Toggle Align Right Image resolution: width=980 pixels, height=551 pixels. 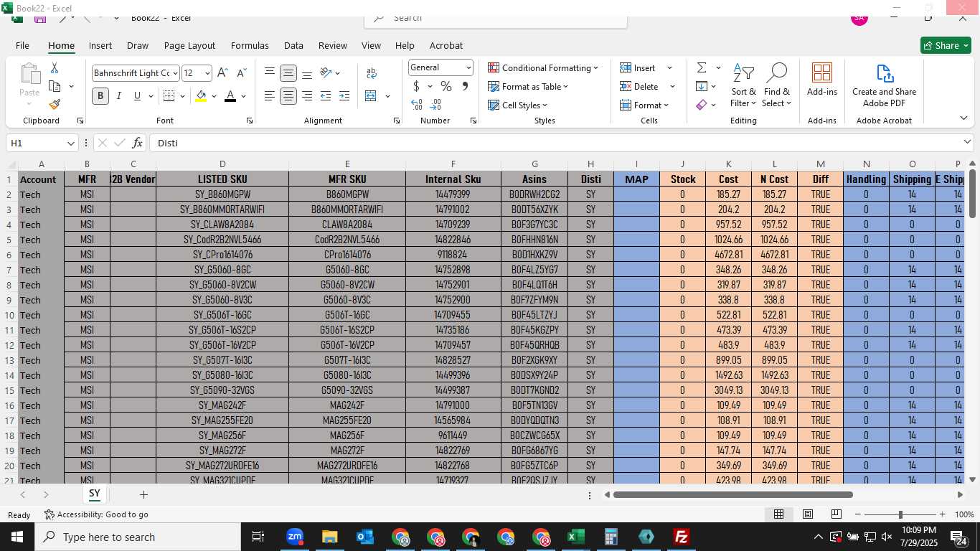tap(307, 96)
